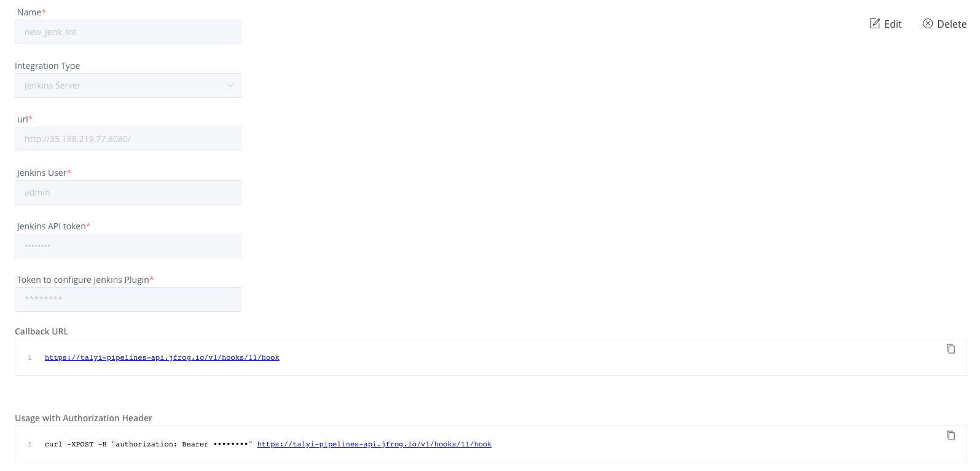Open the Callback URL hook link

point(162,357)
